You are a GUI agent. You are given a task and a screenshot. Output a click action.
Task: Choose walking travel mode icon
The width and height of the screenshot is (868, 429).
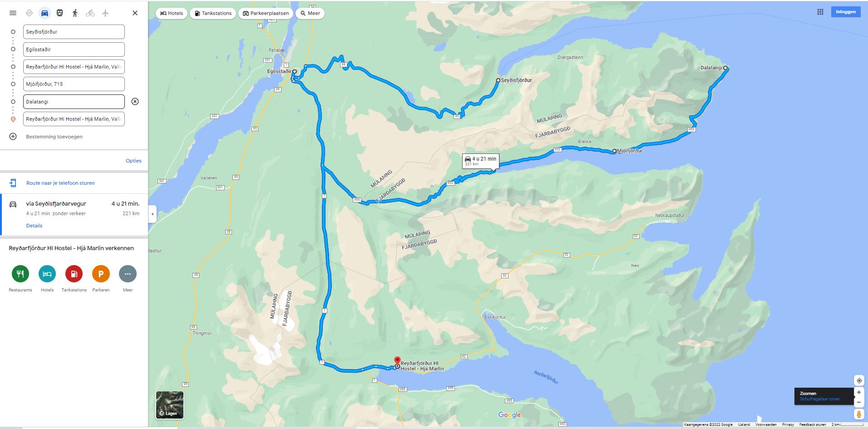(x=75, y=13)
